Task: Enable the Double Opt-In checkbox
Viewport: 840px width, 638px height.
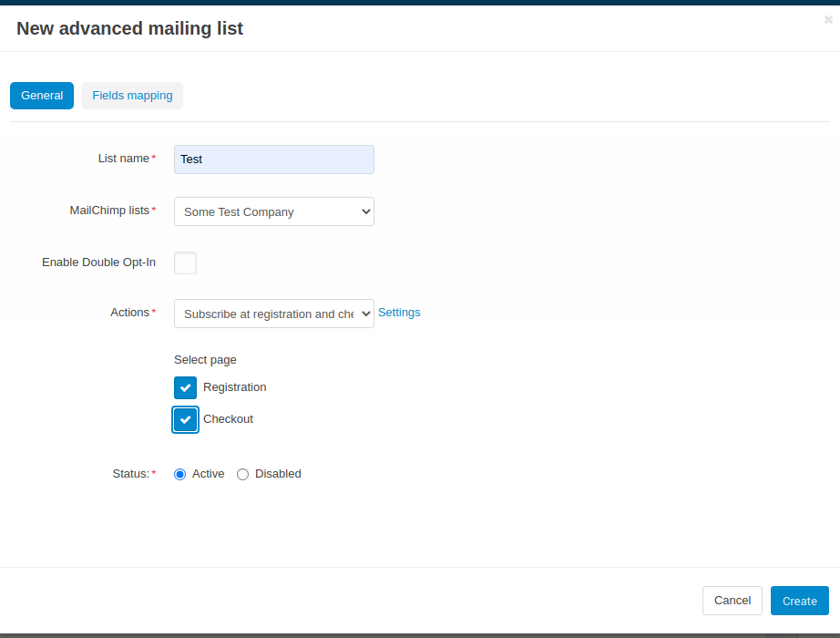Action: click(185, 262)
